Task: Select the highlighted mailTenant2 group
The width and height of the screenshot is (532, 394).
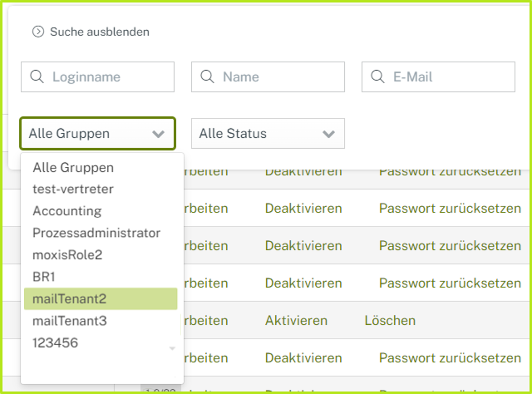Action: tap(69, 298)
